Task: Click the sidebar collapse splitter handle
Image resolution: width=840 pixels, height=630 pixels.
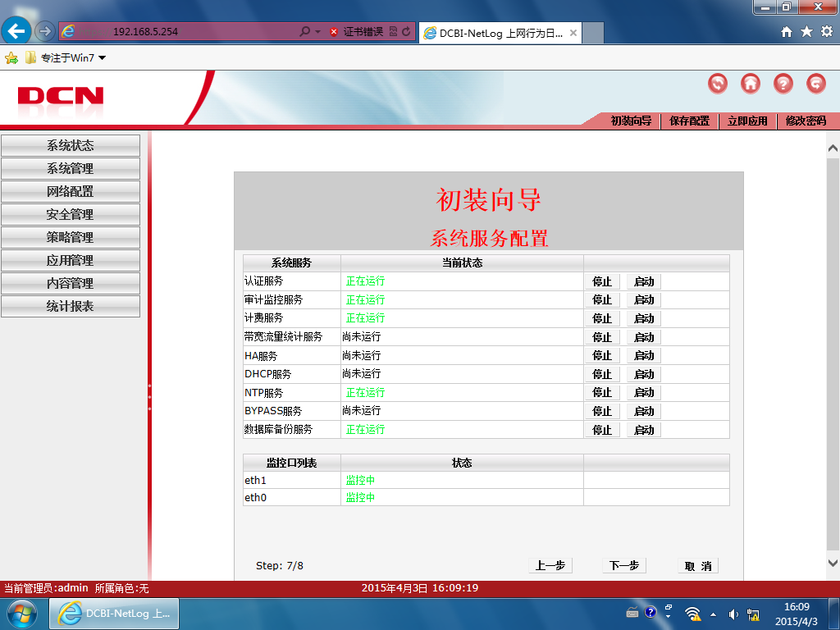Action: [149, 397]
